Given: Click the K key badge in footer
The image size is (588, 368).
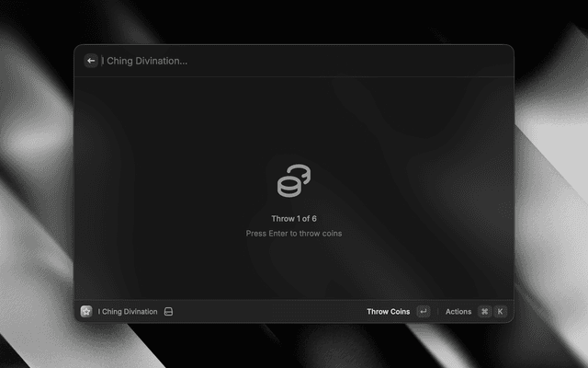Looking at the screenshot, I should (x=501, y=312).
